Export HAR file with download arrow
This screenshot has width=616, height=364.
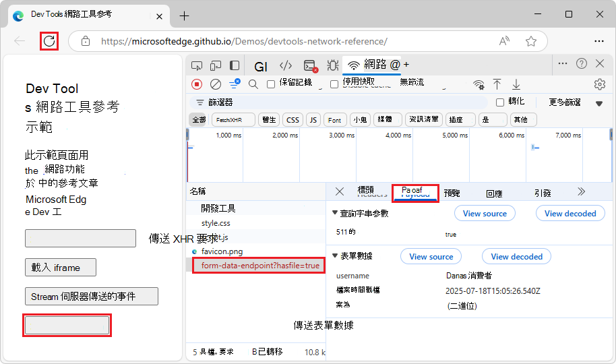[x=516, y=84]
